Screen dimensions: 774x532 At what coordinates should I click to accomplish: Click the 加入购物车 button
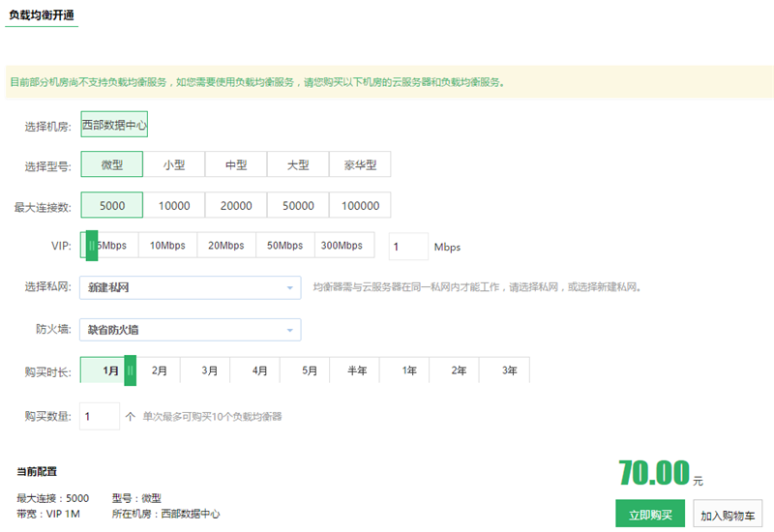728,514
